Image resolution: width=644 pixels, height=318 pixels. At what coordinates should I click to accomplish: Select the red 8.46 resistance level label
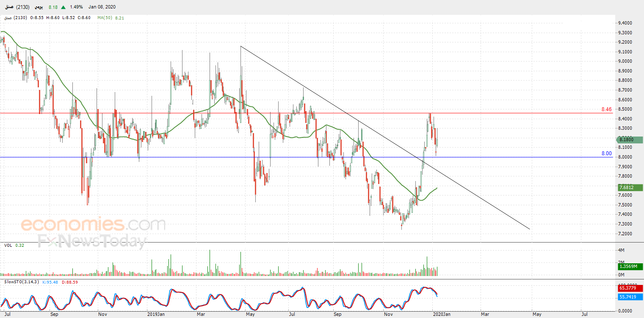coord(606,109)
